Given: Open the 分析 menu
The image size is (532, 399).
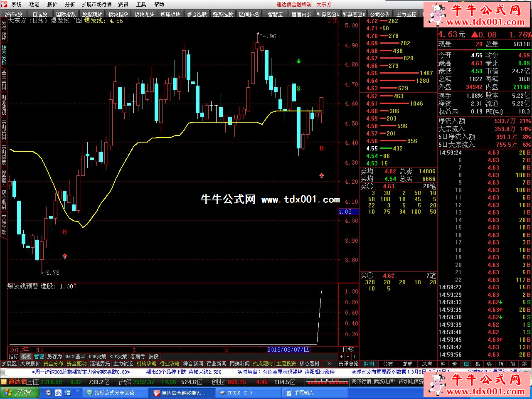Looking at the screenshot, I should [70, 5].
